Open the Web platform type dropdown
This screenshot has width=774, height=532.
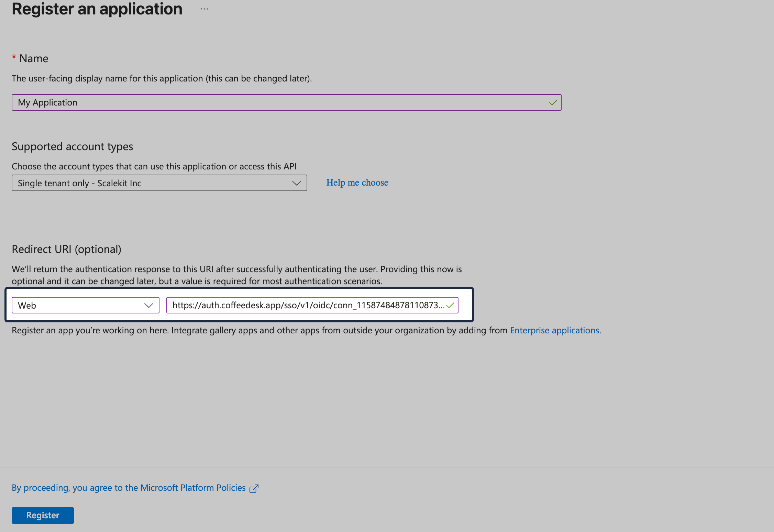(x=85, y=305)
